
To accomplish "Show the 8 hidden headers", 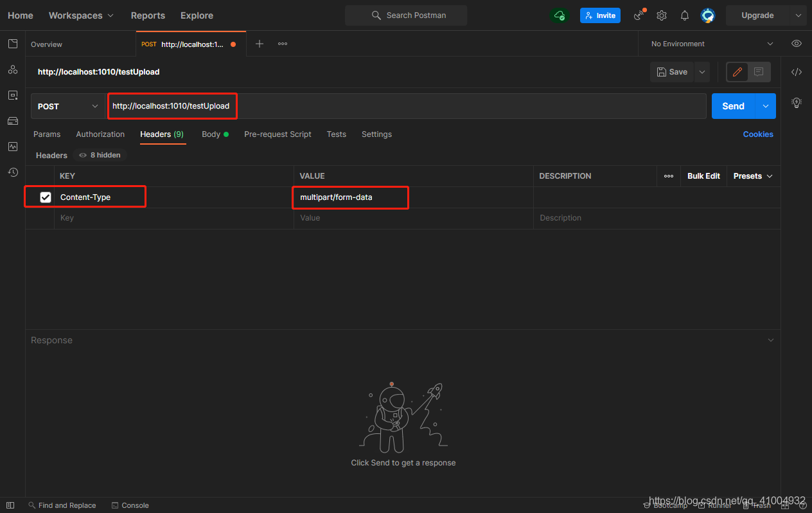I will (x=100, y=155).
